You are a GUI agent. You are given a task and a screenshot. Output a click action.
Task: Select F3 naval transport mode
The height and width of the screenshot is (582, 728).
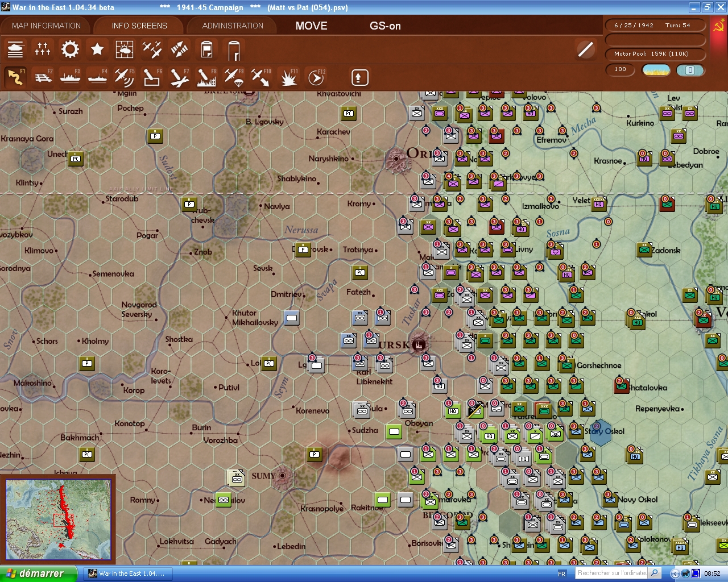[x=70, y=77]
